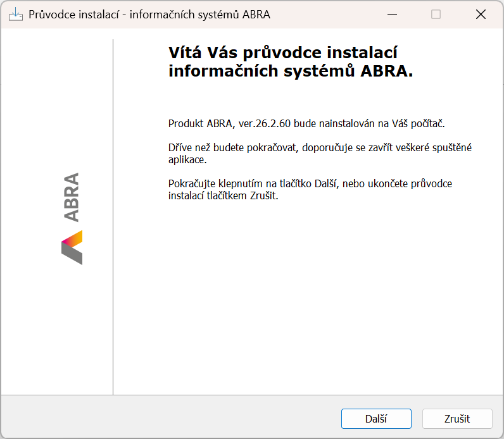Click the horizontal separator above the buttons
Viewport: 504px width, 439px height.
(252, 395)
